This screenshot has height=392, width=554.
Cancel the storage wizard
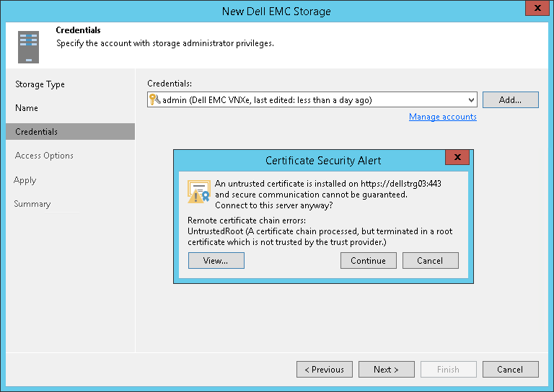[x=509, y=370]
